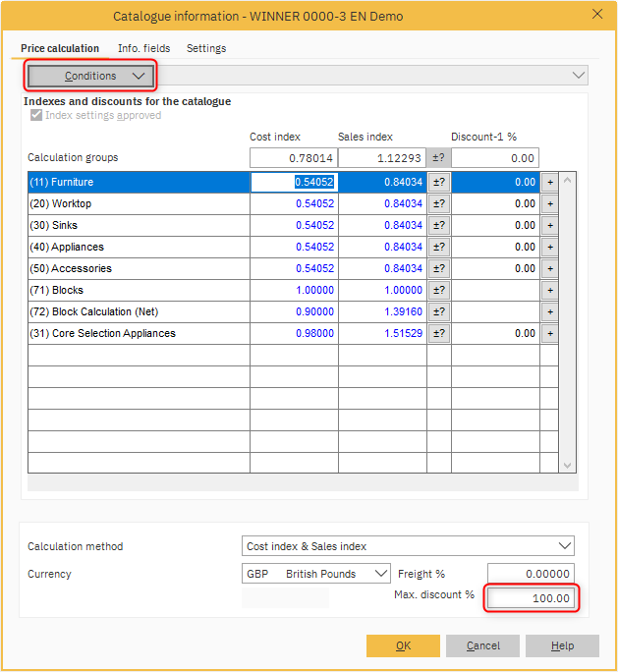Open the Settings tab
The image size is (618, 672).
[x=206, y=48]
